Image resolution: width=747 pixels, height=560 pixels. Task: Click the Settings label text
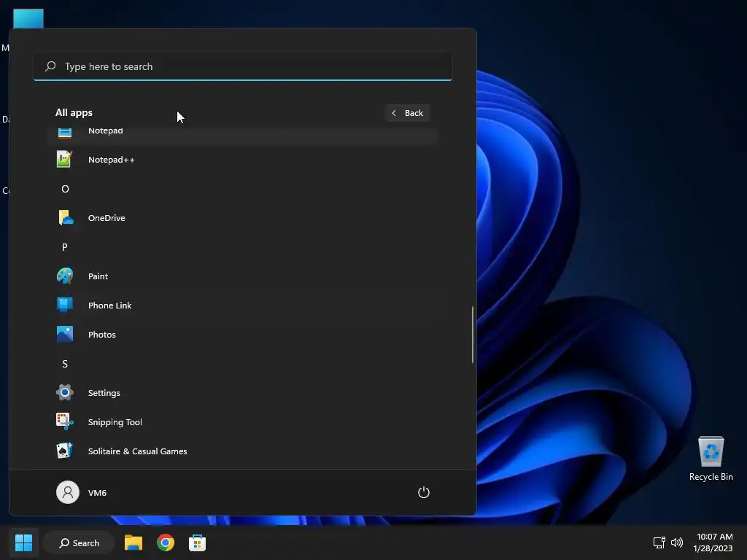(x=104, y=393)
